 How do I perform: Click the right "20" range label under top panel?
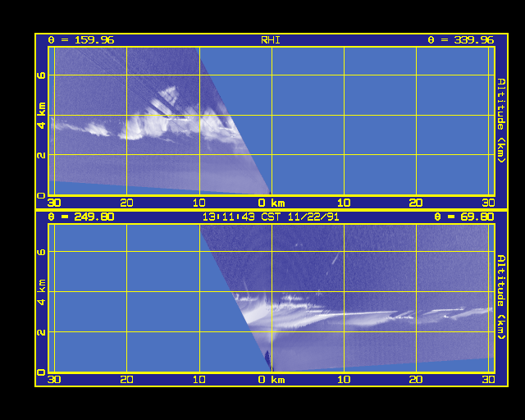[416, 203]
